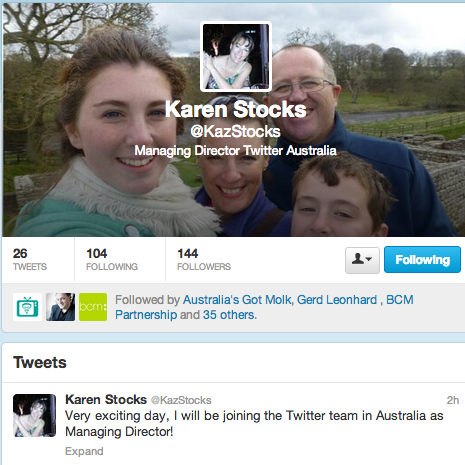This screenshot has height=465, width=465.
Task: Open the 2h tweet timestamp
Action: click(x=453, y=400)
